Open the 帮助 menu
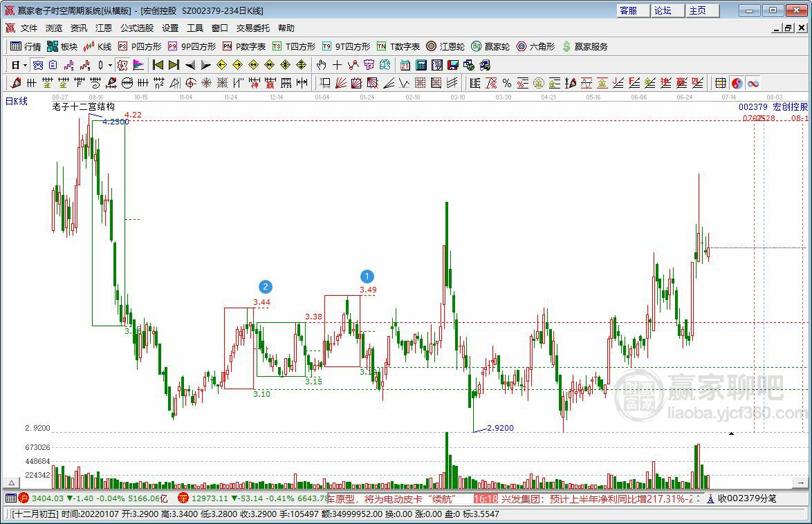Viewport: 812px width, 524px height. (286, 28)
